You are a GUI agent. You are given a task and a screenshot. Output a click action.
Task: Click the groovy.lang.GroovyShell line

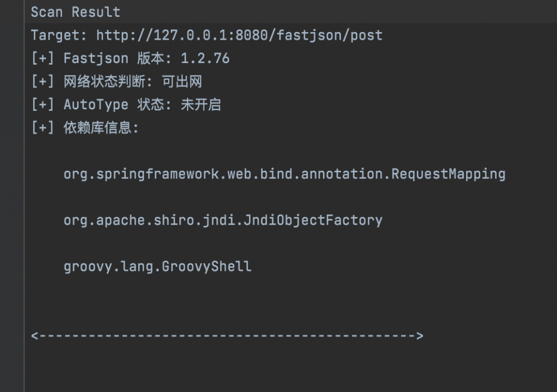tap(158, 267)
